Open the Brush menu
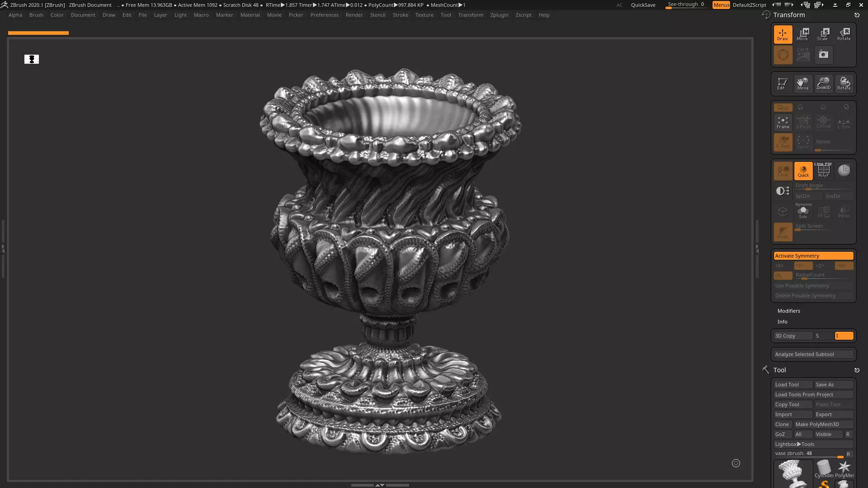Viewport: 868px width, 488px height. (x=36, y=15)
